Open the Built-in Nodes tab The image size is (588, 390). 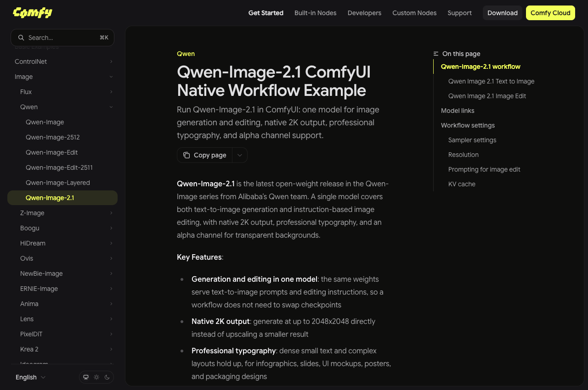pos(316,13)
